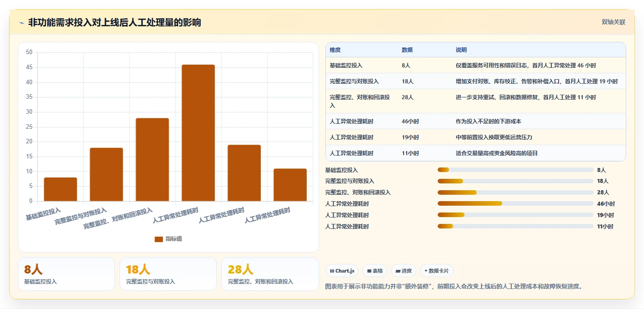Open the 8人 基础监控投入 data card
644x309 pixels.
click(x=66, y=274)
